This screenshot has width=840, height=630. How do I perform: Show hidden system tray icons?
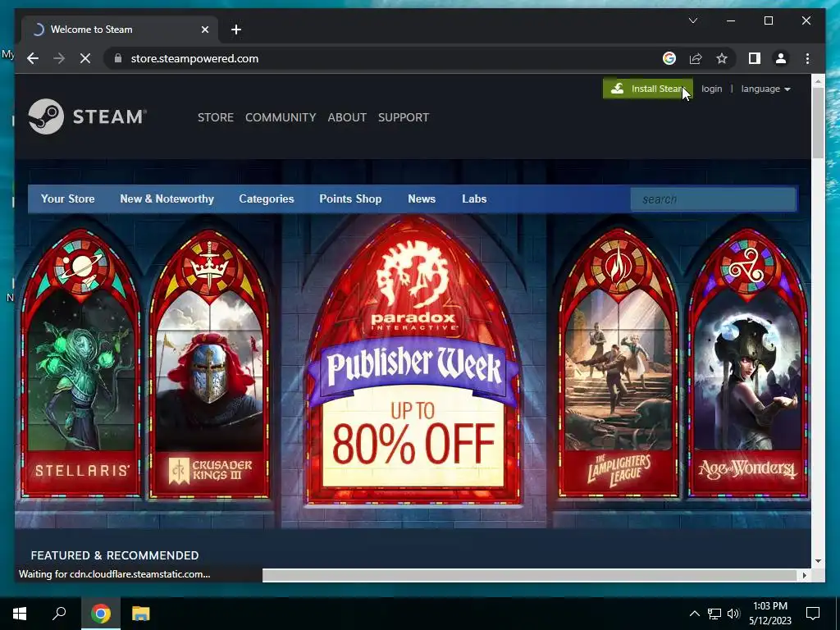tap(694, 614)
